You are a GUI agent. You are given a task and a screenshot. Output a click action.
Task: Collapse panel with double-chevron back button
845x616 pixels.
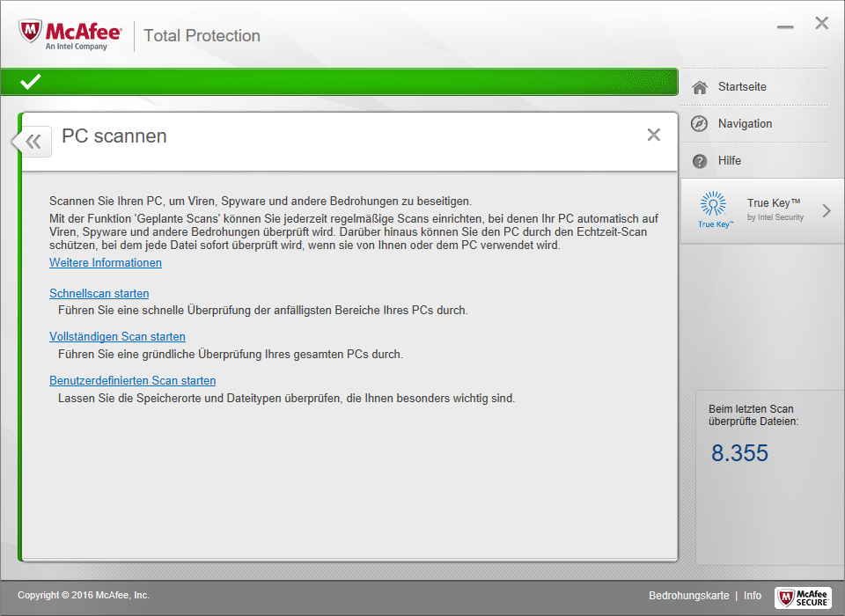point(33,141)
